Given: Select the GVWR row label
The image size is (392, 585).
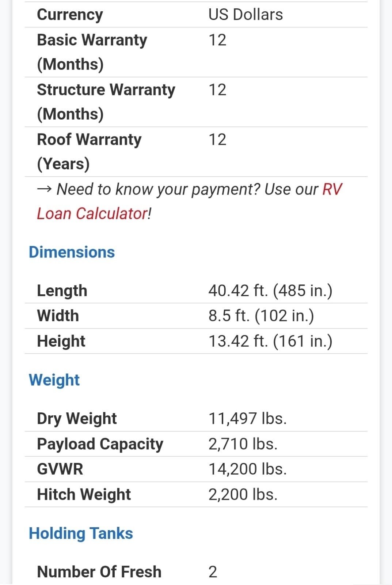Looking at the screenshot, I should 60,469.
